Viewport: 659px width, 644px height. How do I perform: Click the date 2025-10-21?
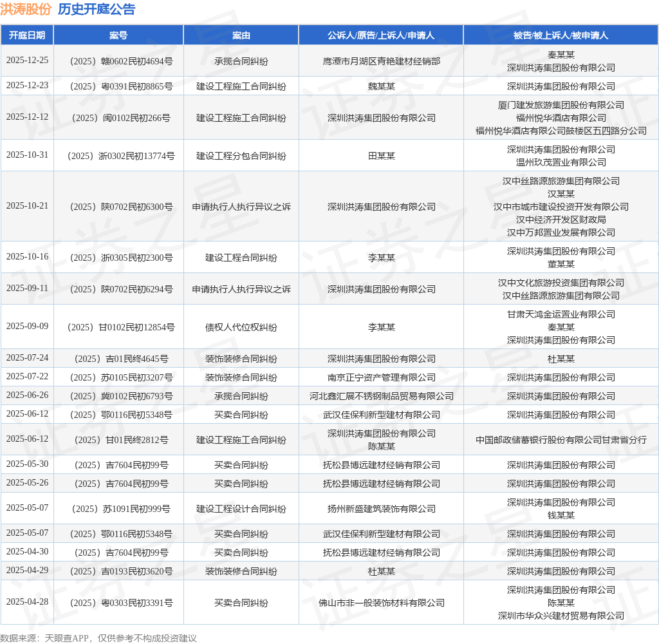point(27,205)
